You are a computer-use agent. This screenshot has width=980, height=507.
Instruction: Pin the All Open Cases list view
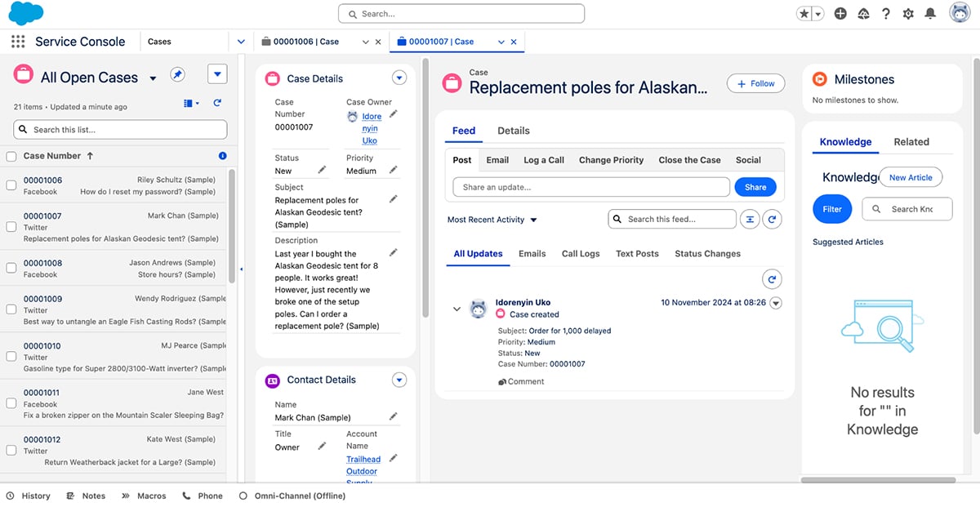point(177,73)
